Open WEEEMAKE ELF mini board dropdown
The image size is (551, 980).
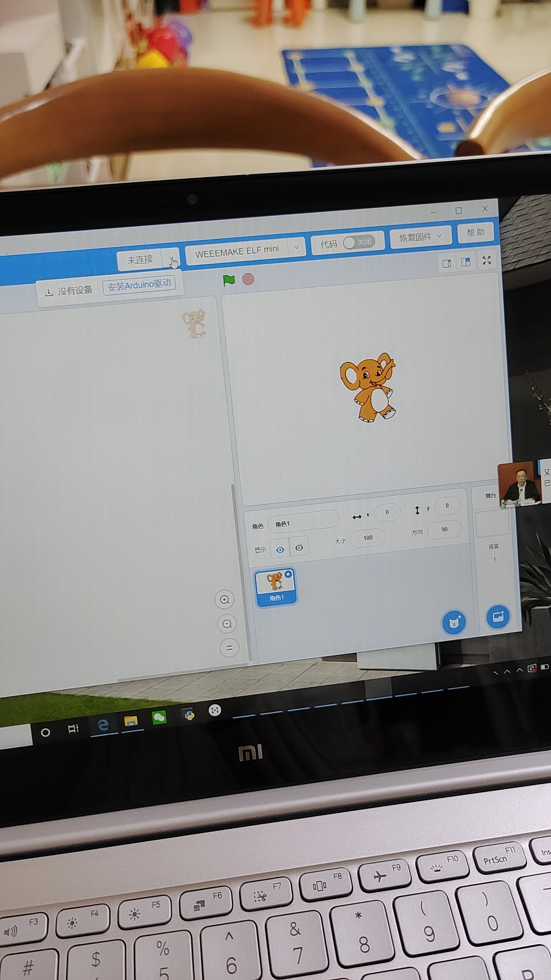click(x=296, y=248)
